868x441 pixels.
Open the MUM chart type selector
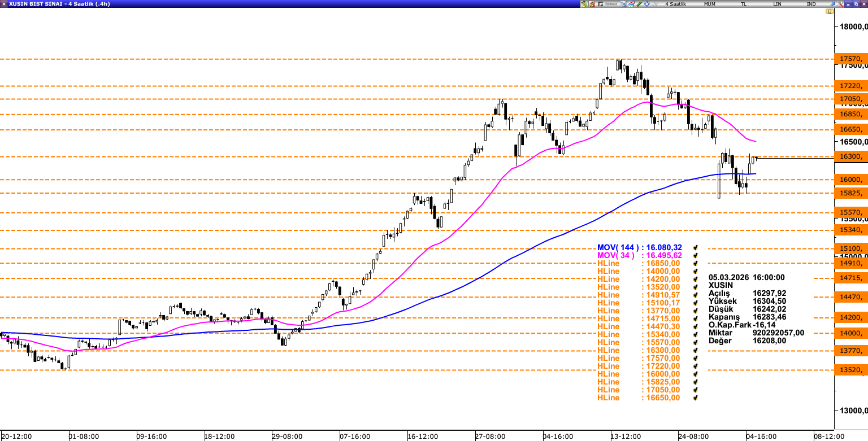[709, 4]
